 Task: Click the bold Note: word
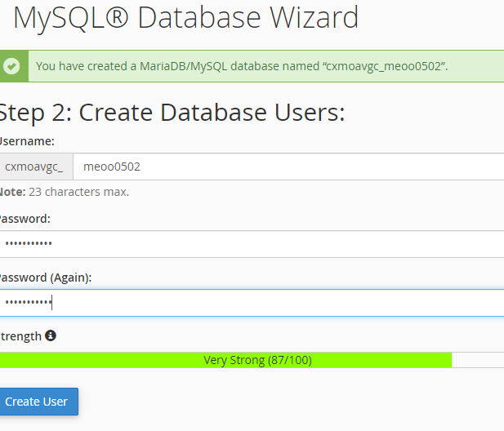tap(12, 193)
